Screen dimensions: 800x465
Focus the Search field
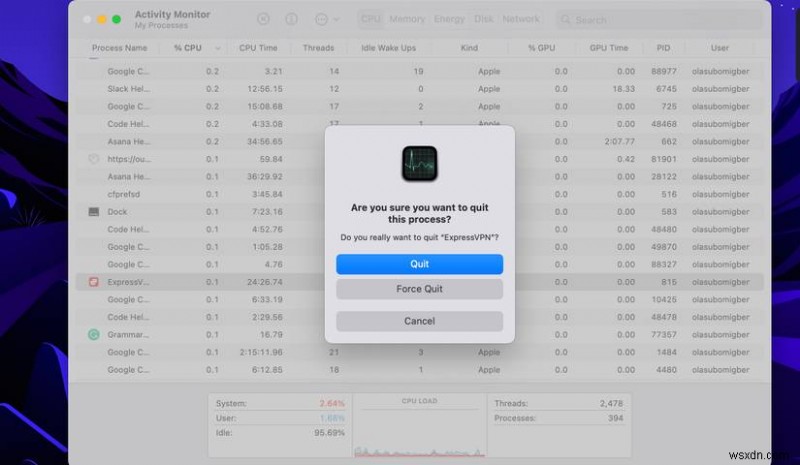coord(658,20)
